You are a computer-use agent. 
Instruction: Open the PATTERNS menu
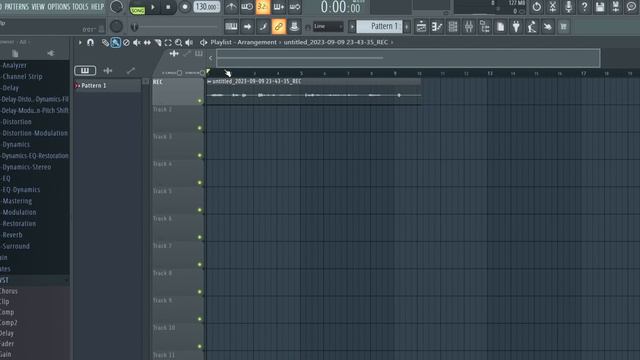coord(16,7)
